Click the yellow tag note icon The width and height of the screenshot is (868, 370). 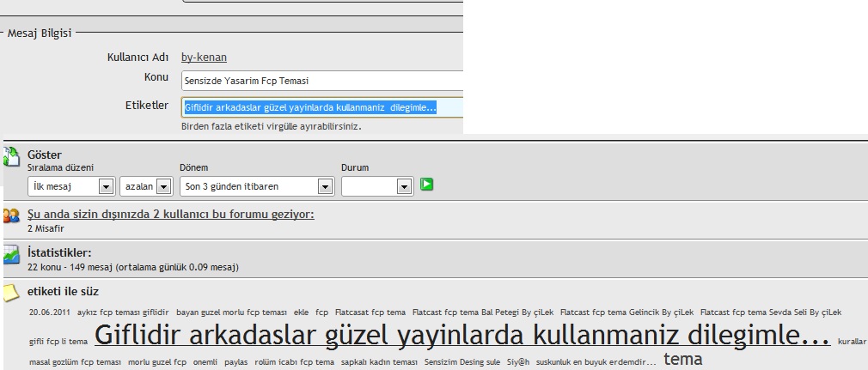tap(11, 293)
